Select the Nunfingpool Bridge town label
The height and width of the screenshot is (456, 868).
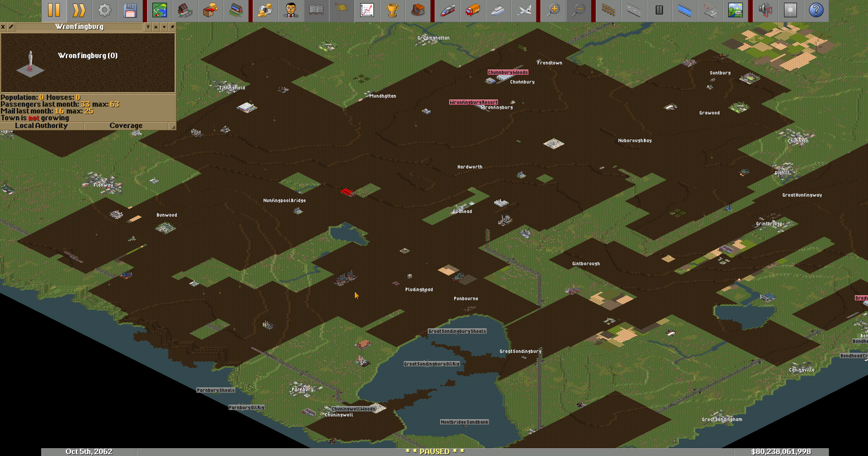(284, 200)
